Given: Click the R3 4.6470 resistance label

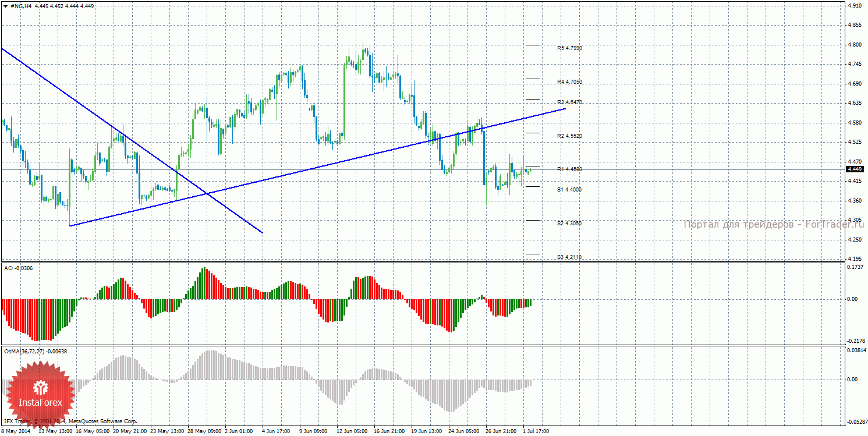Looking at the screenshot, I should [x=569, y=102].
